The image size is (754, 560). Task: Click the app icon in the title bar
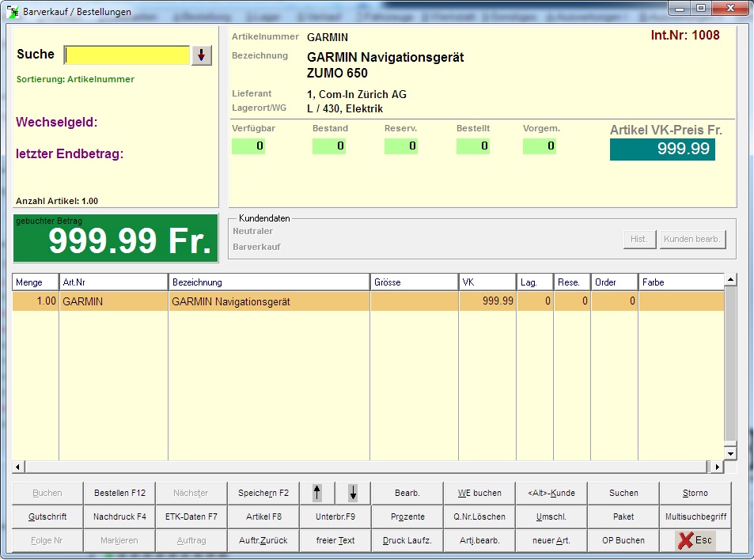click(x=13, y=11)
